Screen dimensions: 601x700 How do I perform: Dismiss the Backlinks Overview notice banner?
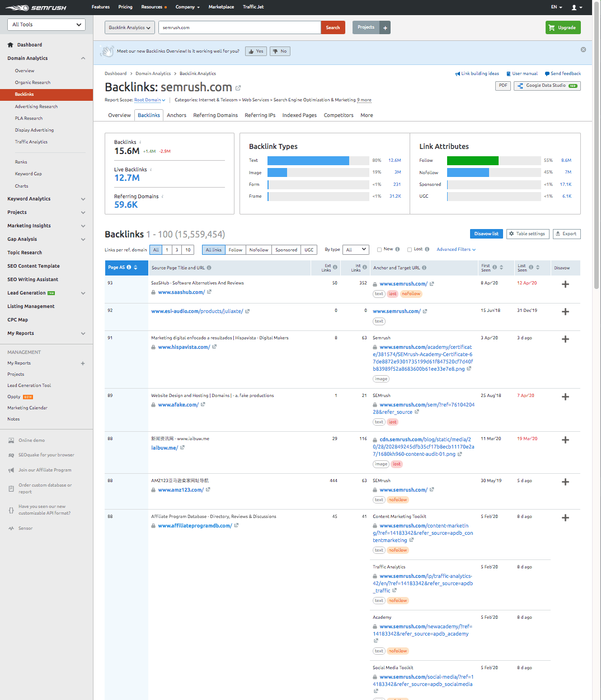coord(583,50)
